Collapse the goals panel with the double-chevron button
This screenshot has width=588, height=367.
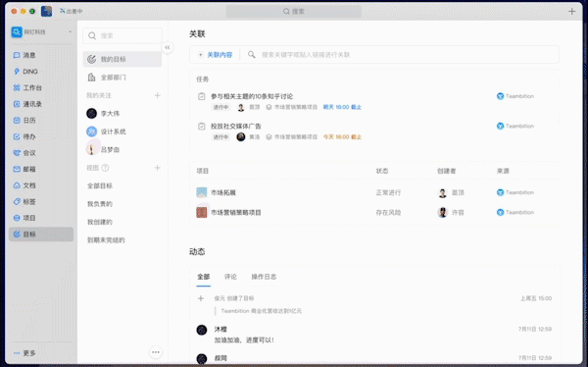point(168,47)
